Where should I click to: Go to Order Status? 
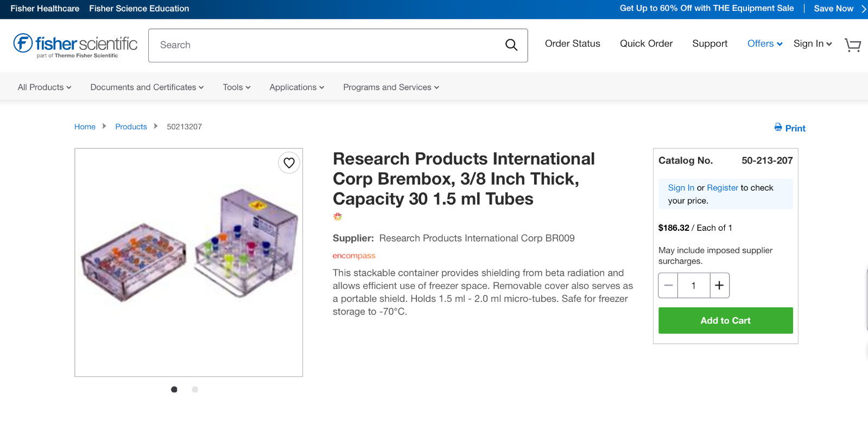(572, 44)
